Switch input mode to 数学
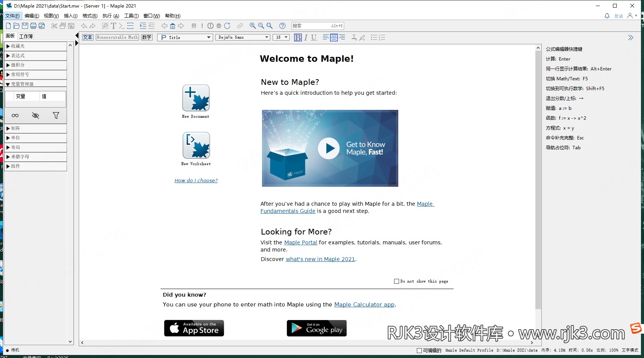The width and height of the screenshot is (644, 358). [147, 37]
